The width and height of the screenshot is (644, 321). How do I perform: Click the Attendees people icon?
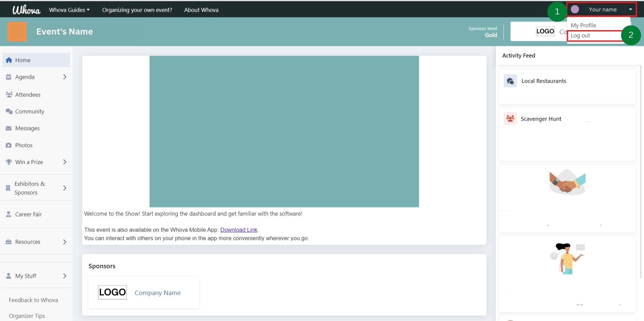coord(9,94)
